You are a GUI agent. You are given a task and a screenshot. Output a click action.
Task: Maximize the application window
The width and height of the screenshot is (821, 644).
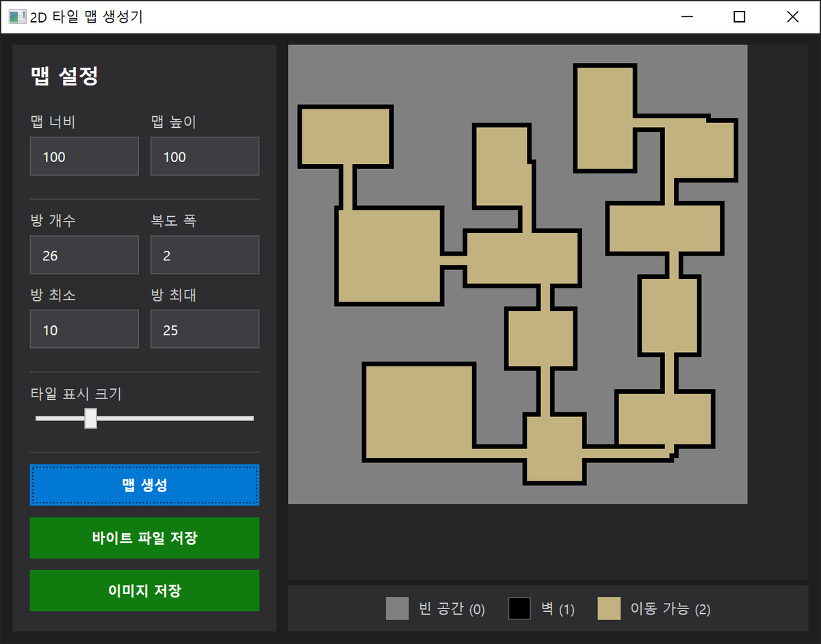click(x=739, y=17)
